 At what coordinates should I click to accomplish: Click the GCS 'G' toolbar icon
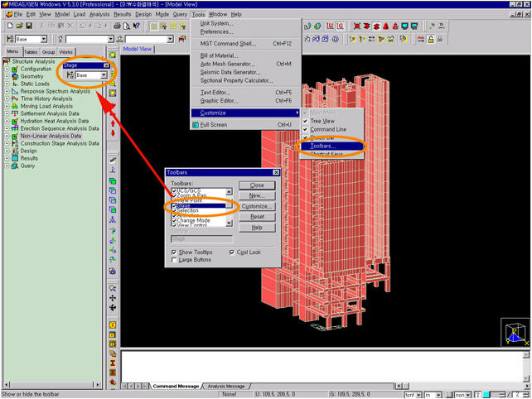coord(340,26)
